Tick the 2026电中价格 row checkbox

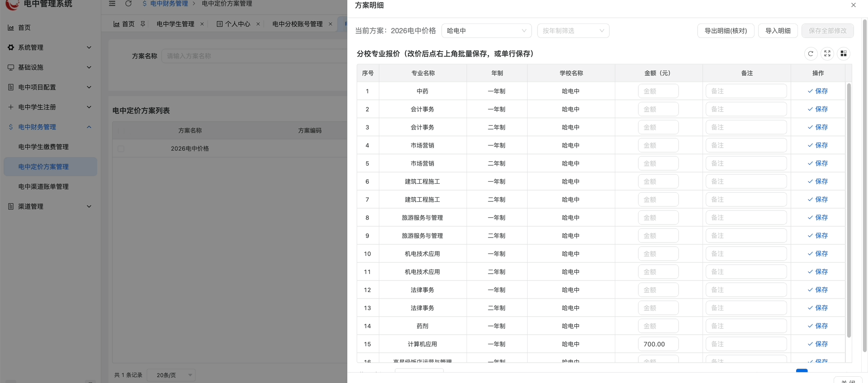coord(121,149)
